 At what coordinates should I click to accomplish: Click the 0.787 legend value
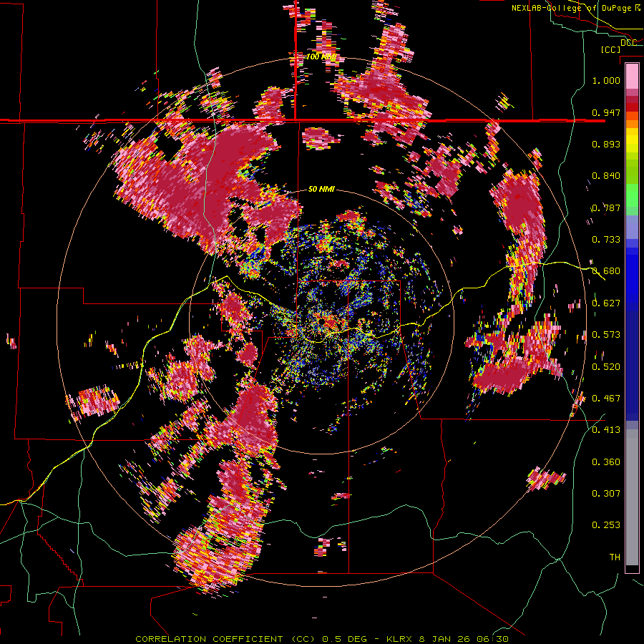(606, 208)
